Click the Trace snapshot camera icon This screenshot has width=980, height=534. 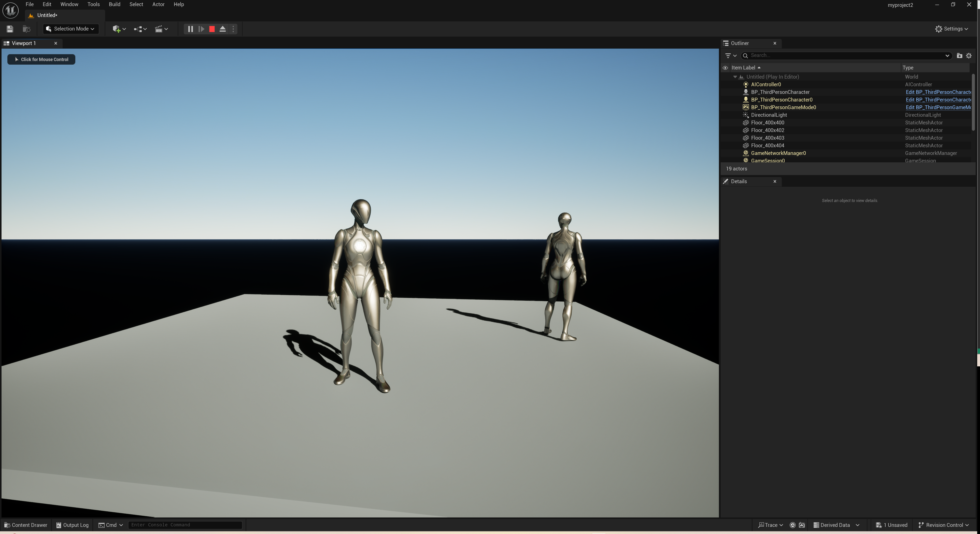(x=802, y=525)
